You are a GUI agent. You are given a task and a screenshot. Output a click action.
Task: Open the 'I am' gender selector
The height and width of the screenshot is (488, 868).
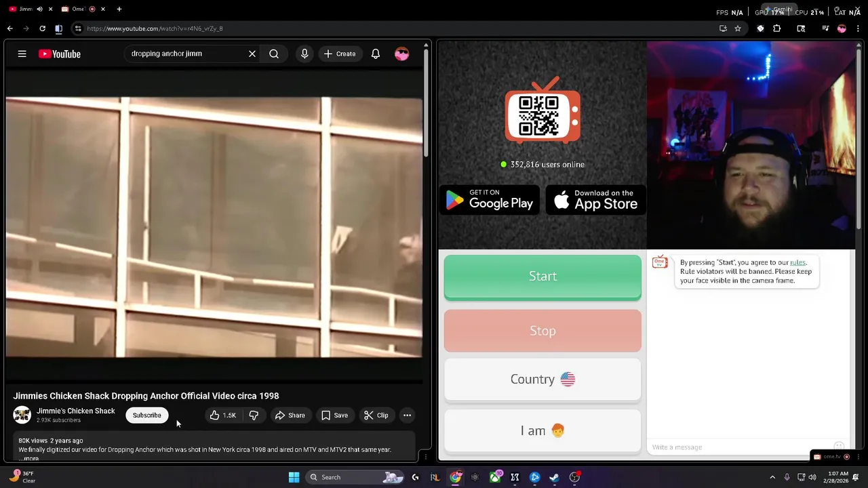pyautogui.click(x=542, y=430)
